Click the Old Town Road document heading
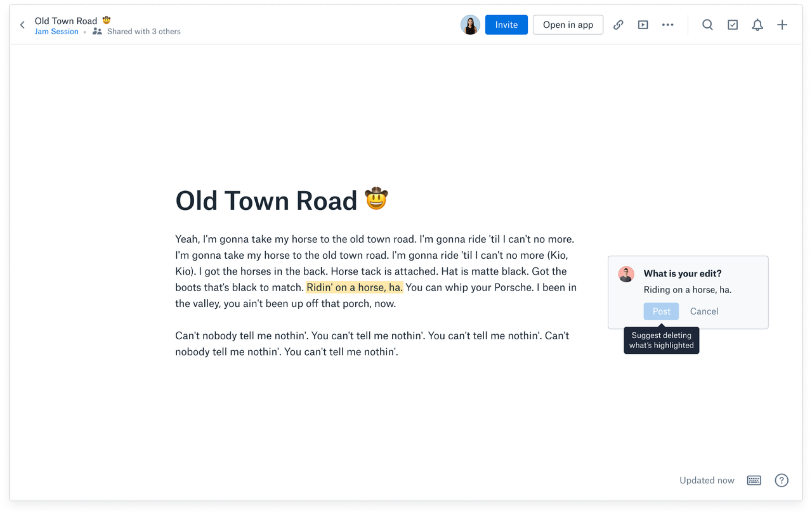The height and width of the screenshot is (515, 812). (266, 201)
